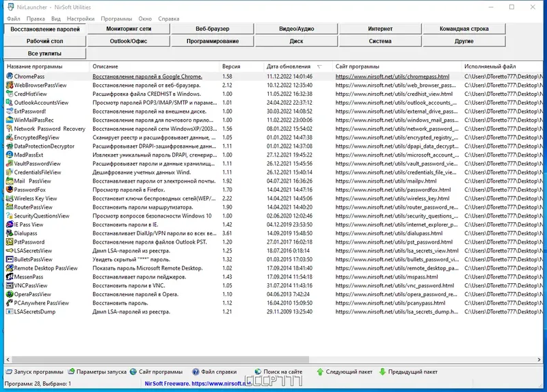Open the Файл menu
Viewport: 547px width, 392px height.
coord(14,18)
